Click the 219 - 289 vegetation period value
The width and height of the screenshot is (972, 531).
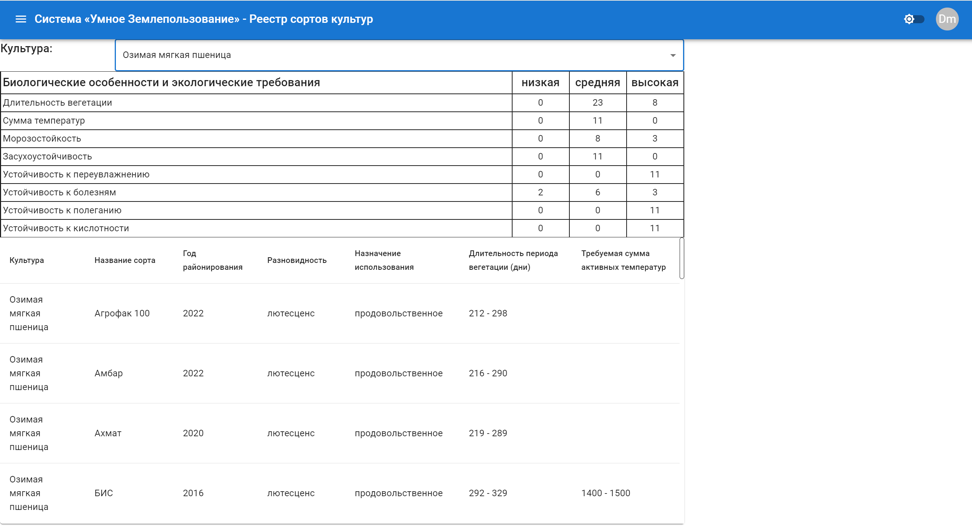tap(488, 433)
